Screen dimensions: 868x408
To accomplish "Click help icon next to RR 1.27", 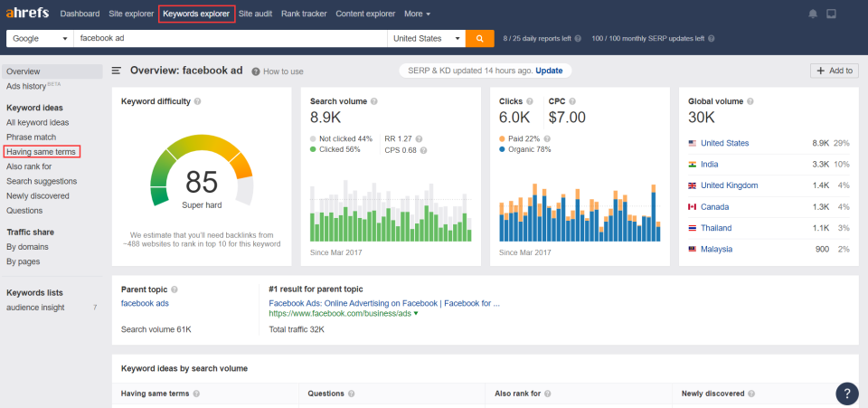I will [419, 139].
